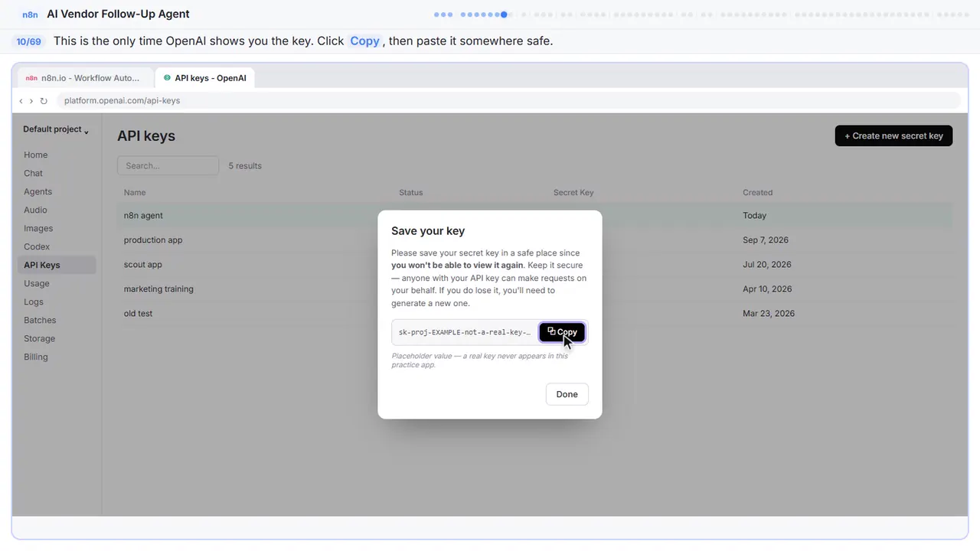The height and width of the screenshot is (551, 980).
Task: Open Usage in the sidebar
Action: (37, 283)
